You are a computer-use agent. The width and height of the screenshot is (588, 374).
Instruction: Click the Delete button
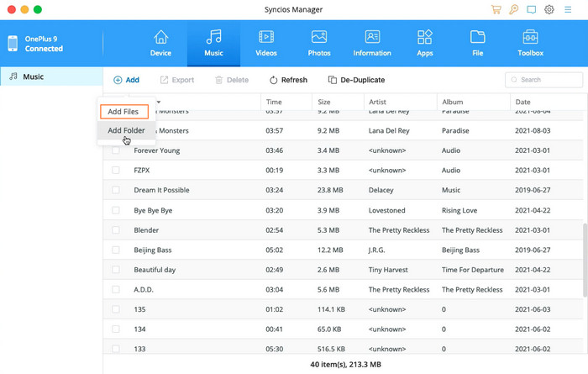[232, 80]
